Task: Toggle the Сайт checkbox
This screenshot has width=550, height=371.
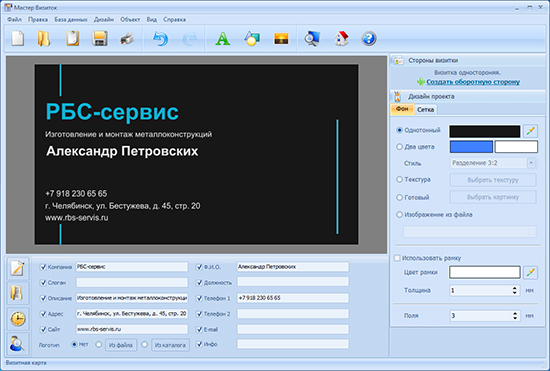Action: [43, 329]
